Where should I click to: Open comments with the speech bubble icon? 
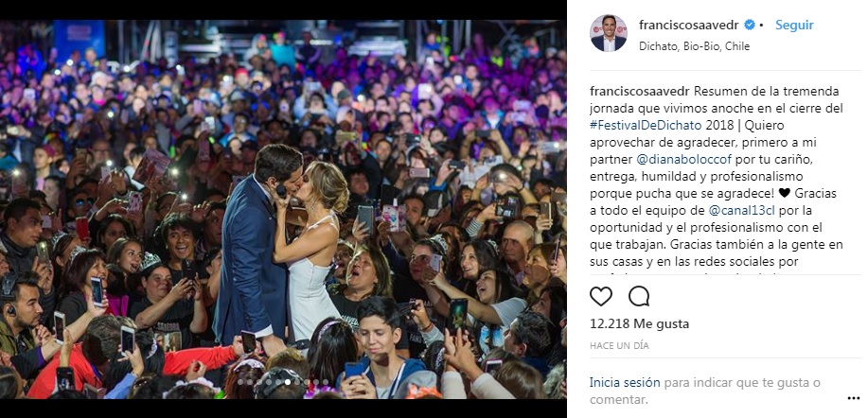point(639,296)
